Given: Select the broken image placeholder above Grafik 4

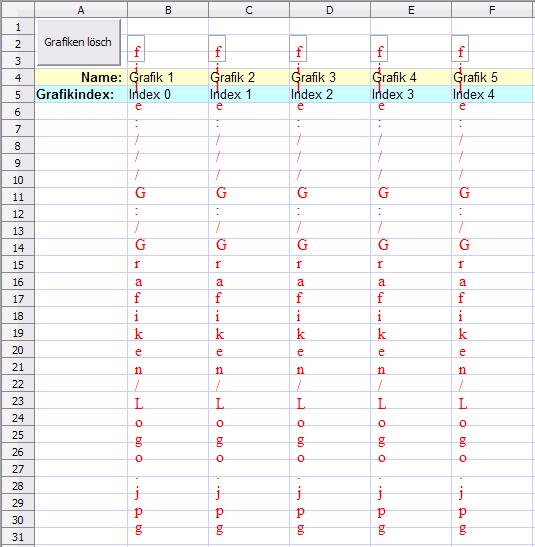Looking at the screenshot, I should point(379,48).
